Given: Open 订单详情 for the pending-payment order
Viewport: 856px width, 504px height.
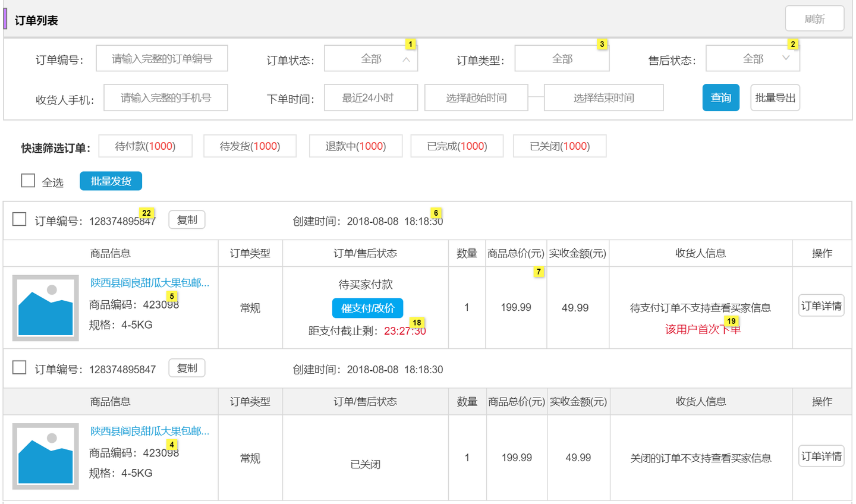Looking at the screenshot, I should pos(821,305).
